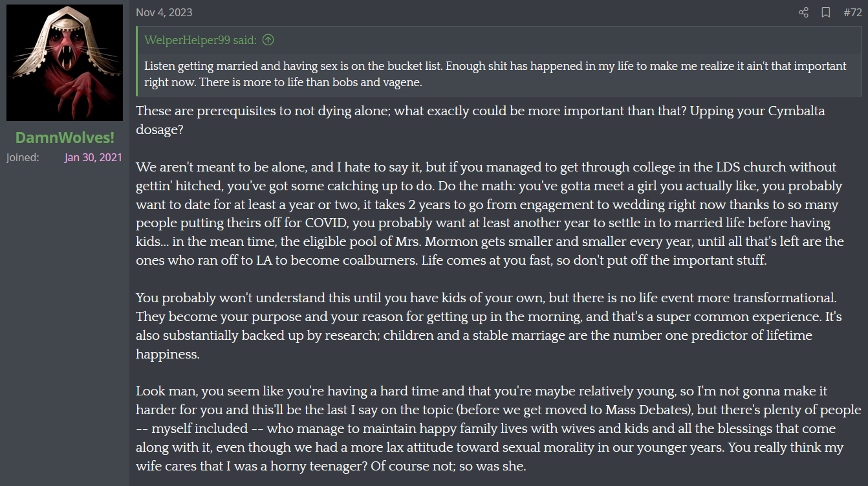Click the quoted text about the bucket list
Image resolution: width=868 pixels, height=486 pixels.
(495, 74)
